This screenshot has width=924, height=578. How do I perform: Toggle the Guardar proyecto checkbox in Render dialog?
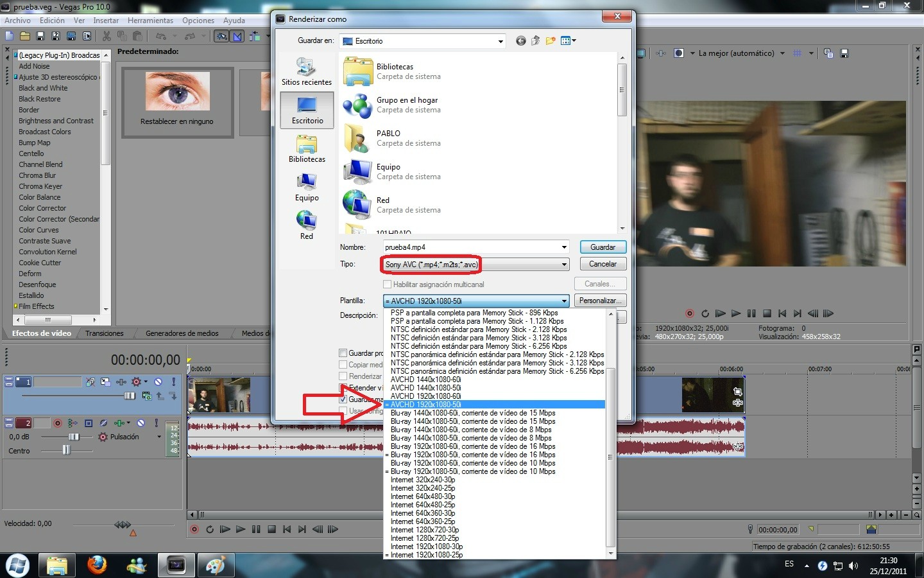coord(343,353)
